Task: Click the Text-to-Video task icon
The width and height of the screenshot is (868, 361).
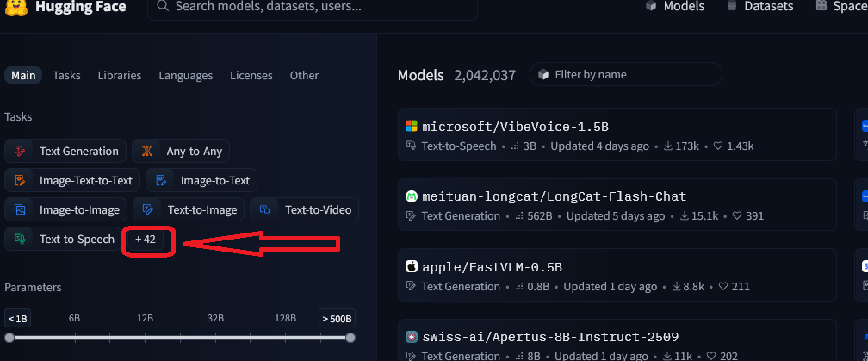Action: [265, 210]
